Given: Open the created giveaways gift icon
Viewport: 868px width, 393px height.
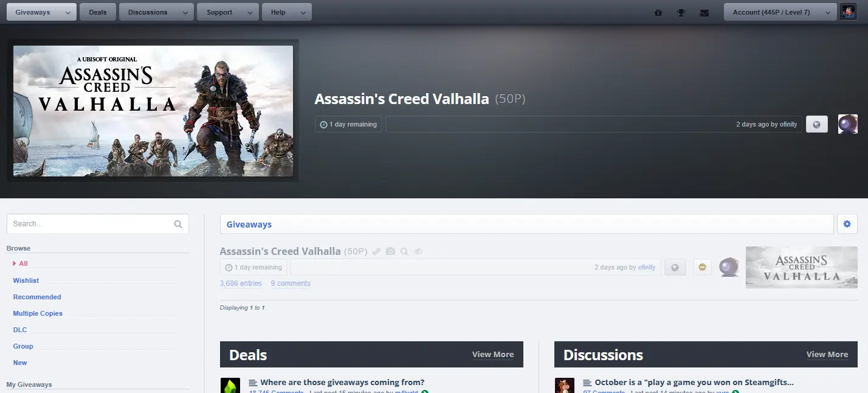Looking at the screenshot, I should click(658, 12).
